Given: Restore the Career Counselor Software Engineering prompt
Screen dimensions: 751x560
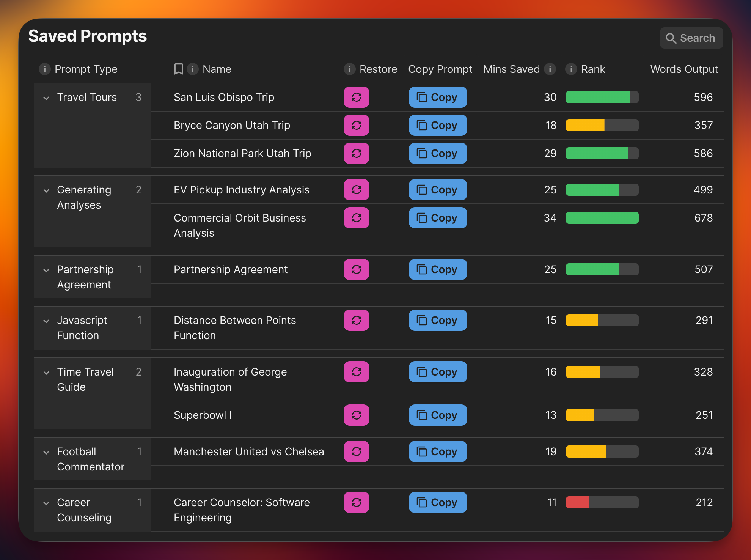Looking at the screenshot, I should pos(356,502).
